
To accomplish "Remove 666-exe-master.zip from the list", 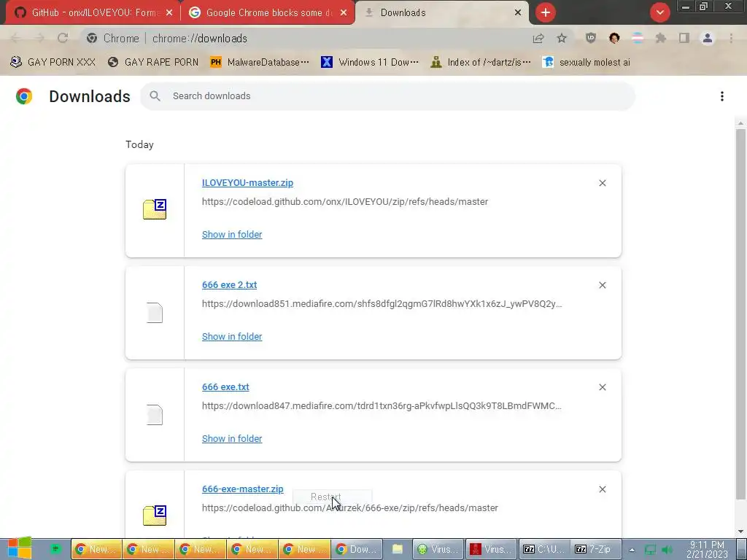I will click(602, 489).
